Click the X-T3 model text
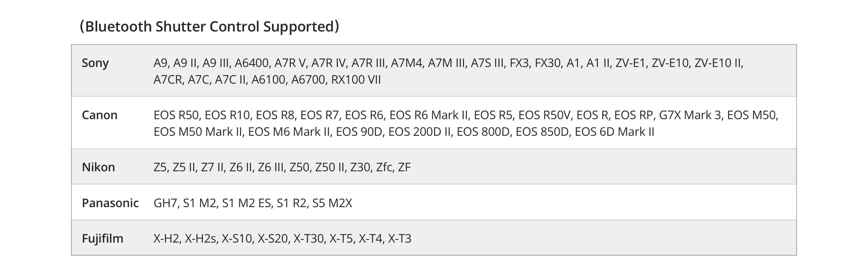 tap(400, 239)
